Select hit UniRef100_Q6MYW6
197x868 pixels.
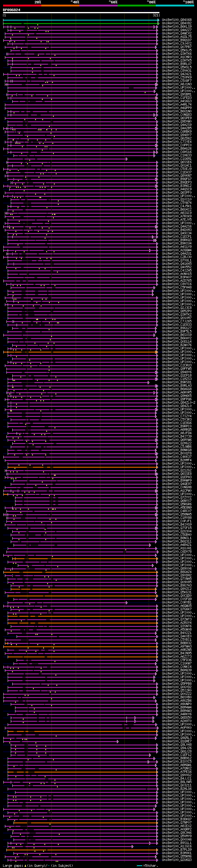click(x=176, y=440)
